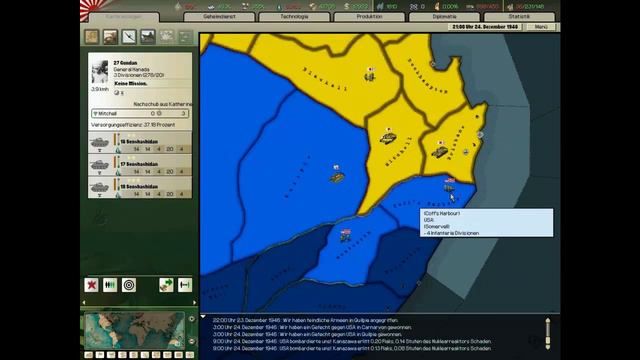This screenshot has width=640, height=360.
Task: Click the dissent percentage icon
Action: coord(437,6)
